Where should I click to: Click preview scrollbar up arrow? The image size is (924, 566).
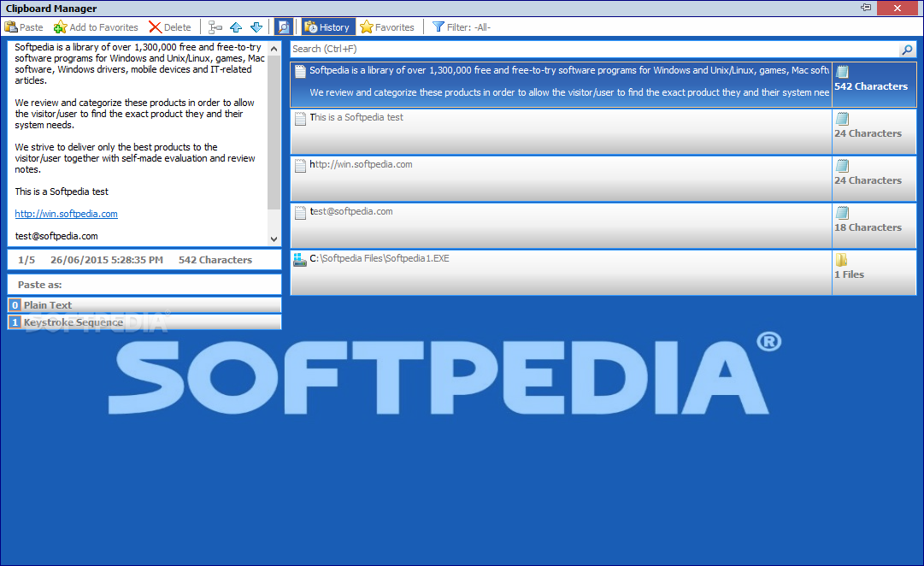click(274, 49)
